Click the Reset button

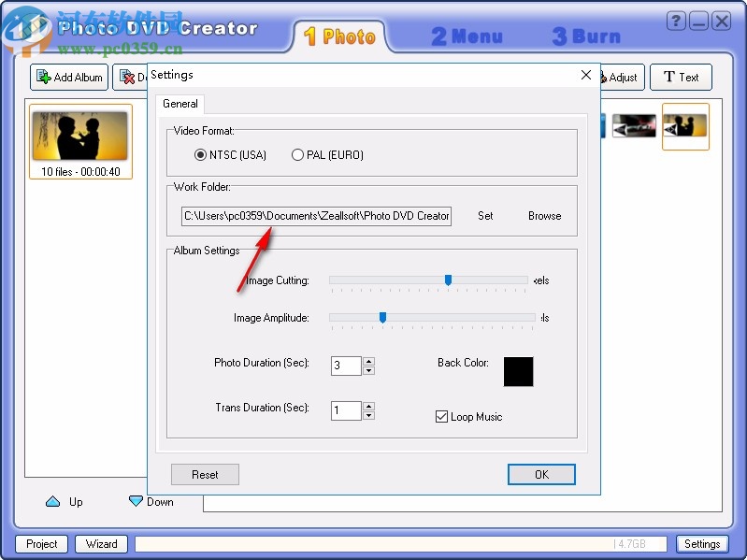(205, 475)
